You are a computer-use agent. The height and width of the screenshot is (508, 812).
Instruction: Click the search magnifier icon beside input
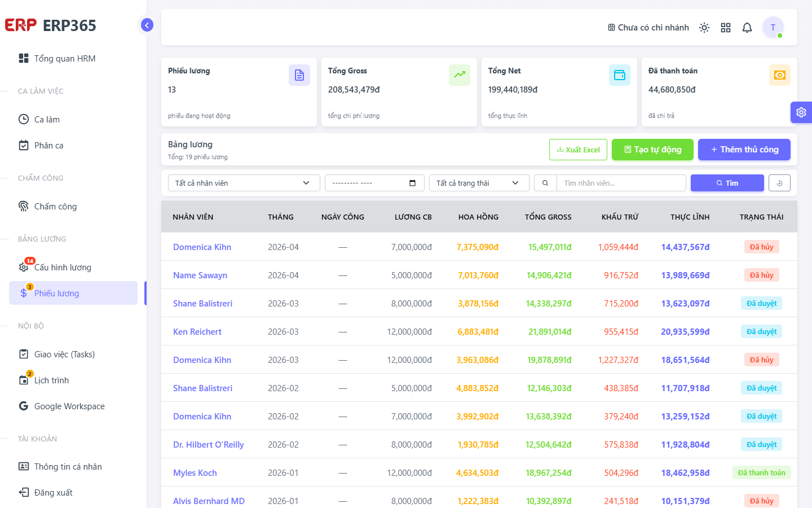tap(545, 183)
